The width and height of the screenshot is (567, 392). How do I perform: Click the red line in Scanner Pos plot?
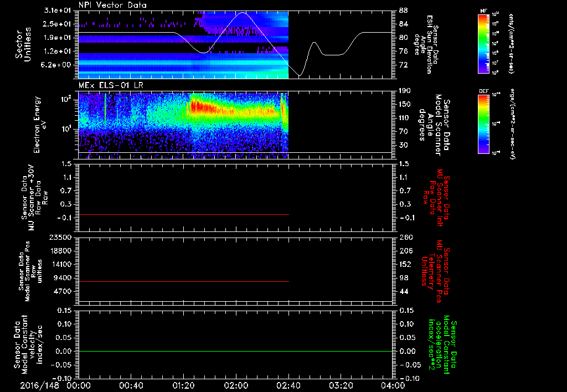[184, 281]
